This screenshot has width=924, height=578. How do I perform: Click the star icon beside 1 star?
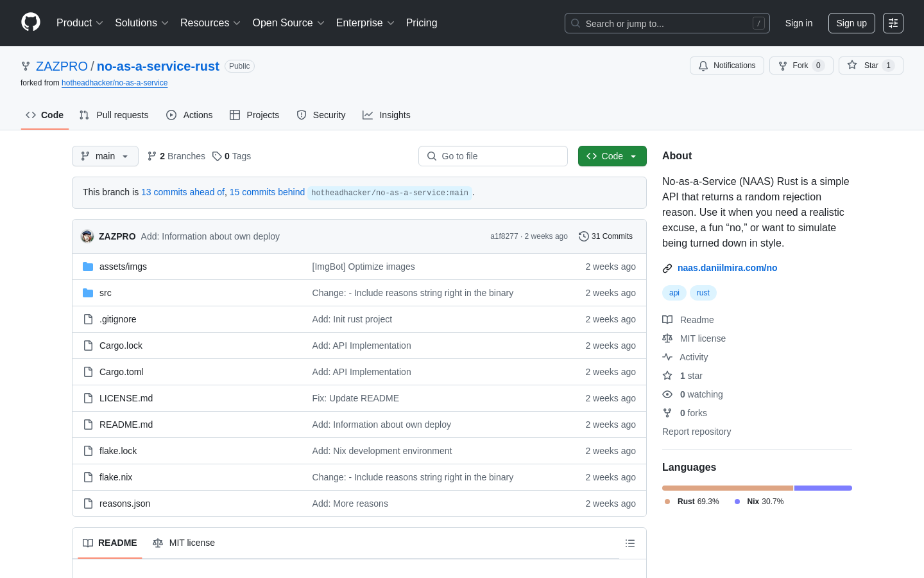click(667, 376)
